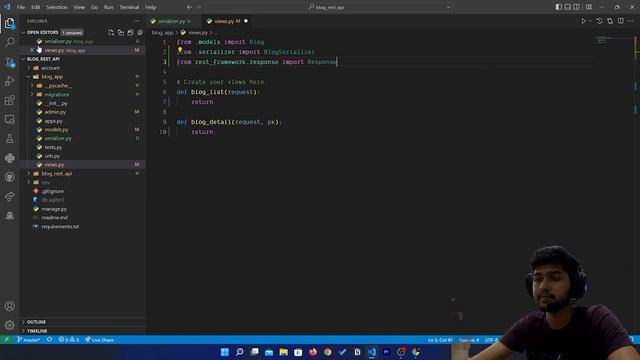Open the Search view in activity bar
The width and height of the screenshot is (640, 360).
(x=10, y=42)
